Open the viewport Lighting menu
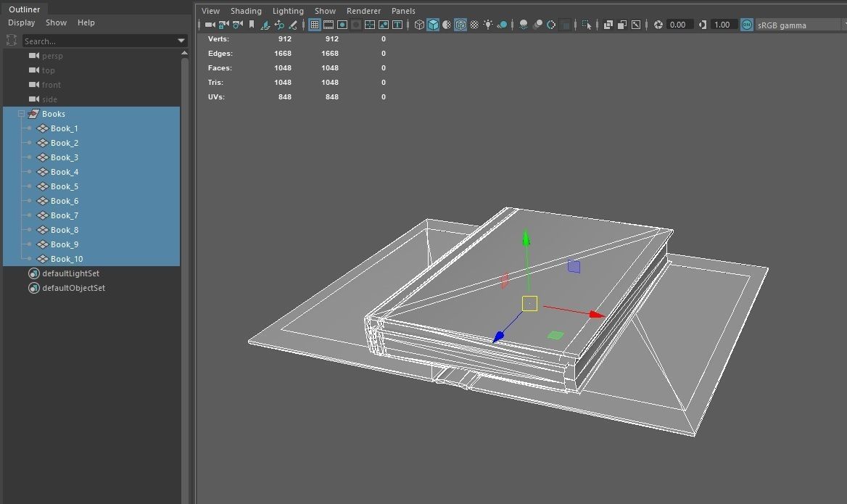Viewport: 847px width, 504px height. click(x=288, y=11)
